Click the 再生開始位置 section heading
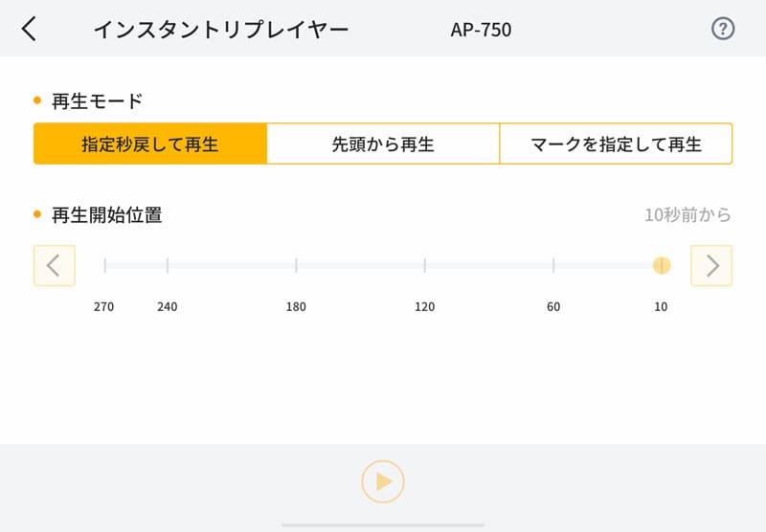Image resolution: width=766 pixels, height=532 pixels. coord(107,214)
